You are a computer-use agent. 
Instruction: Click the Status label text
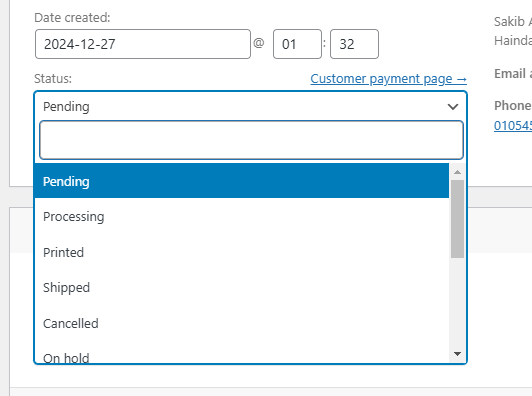(53, 79)
